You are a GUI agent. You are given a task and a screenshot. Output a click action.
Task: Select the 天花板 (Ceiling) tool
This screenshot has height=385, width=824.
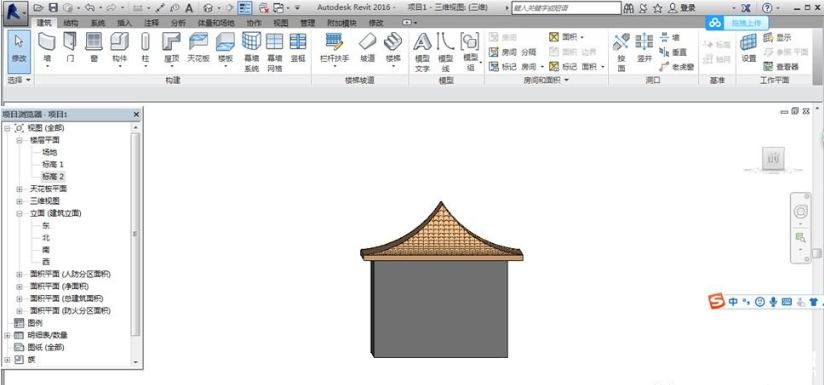pyautogui.click(x=198, y=48)
